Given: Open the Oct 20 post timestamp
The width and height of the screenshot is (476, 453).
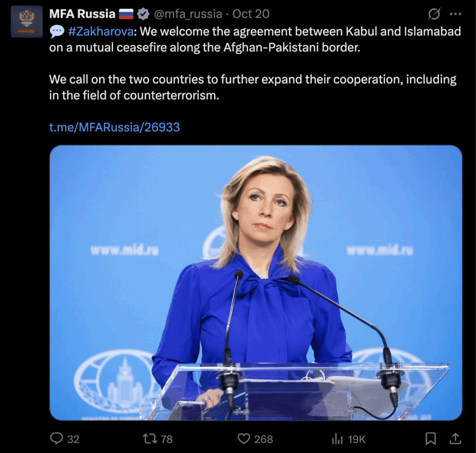Looking at the screenshot, I should [x=251, y=14].
